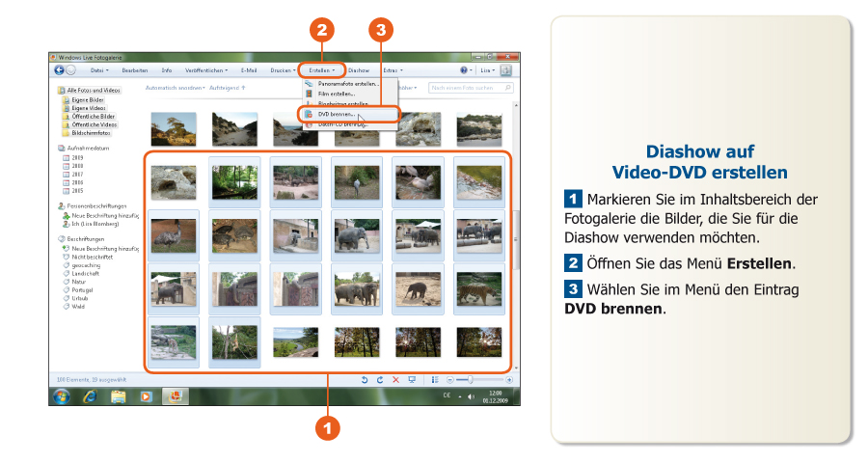The height and width of the screenshot is (463, 868).
Task: Open the blue Help question mark icon
Action: (464, 70)
